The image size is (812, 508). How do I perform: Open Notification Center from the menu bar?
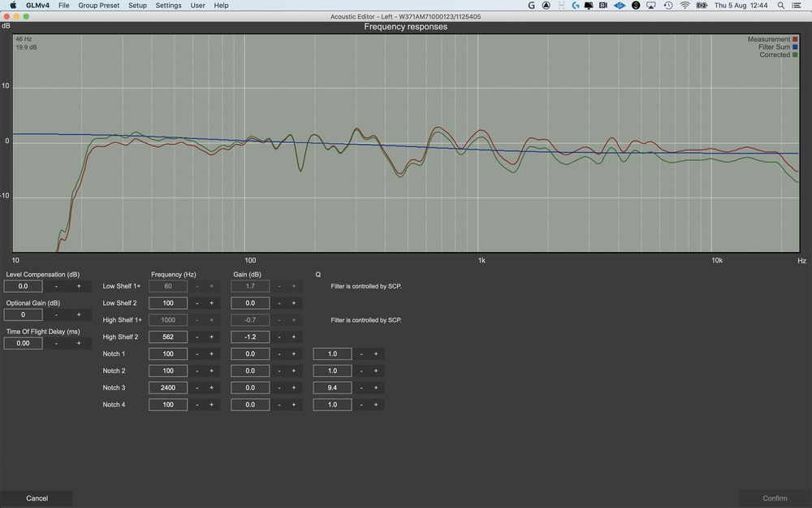[x=797, y=5]
